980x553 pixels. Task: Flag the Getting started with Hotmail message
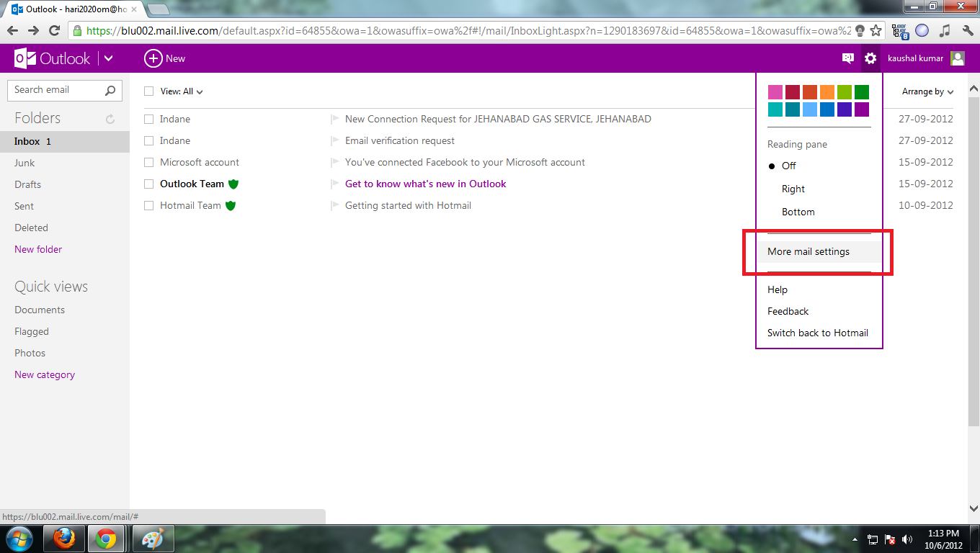(x=334, y=205)
